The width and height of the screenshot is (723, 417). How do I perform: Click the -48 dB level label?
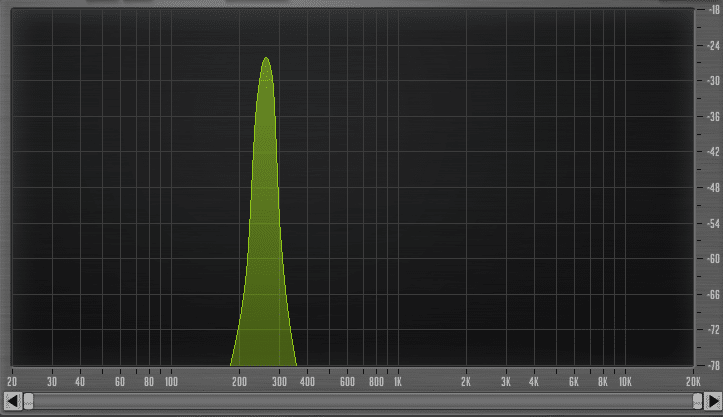point(713,188)
